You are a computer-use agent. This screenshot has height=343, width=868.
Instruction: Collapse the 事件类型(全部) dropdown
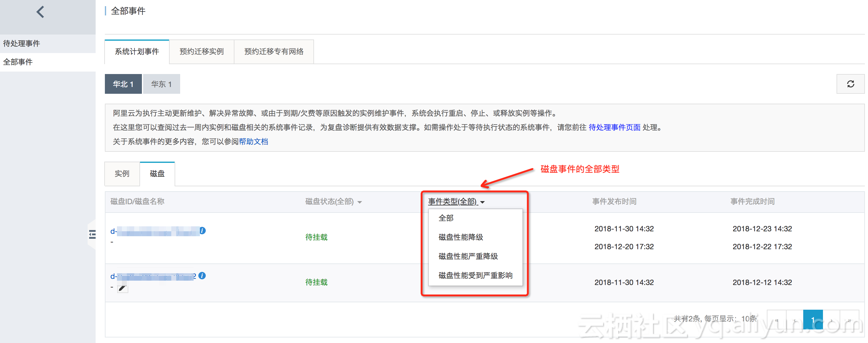tap(456, 201)
